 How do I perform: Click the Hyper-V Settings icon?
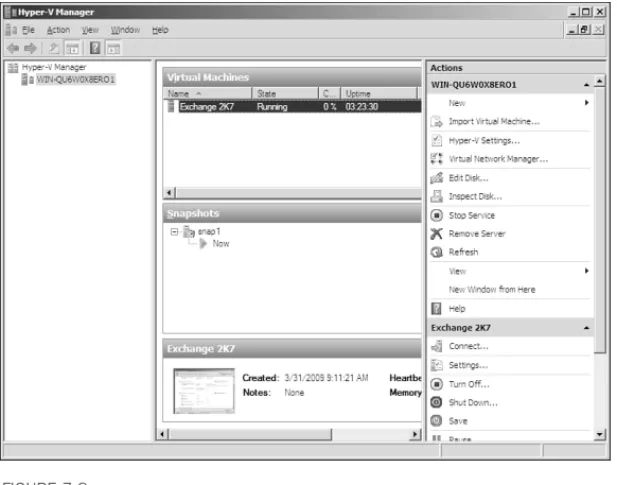(436, 140)
